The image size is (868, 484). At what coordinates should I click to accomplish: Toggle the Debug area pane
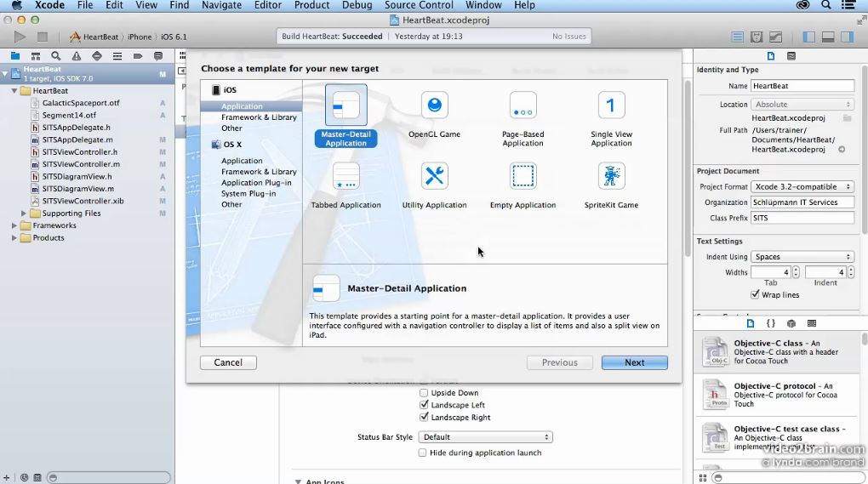point(828,37)
